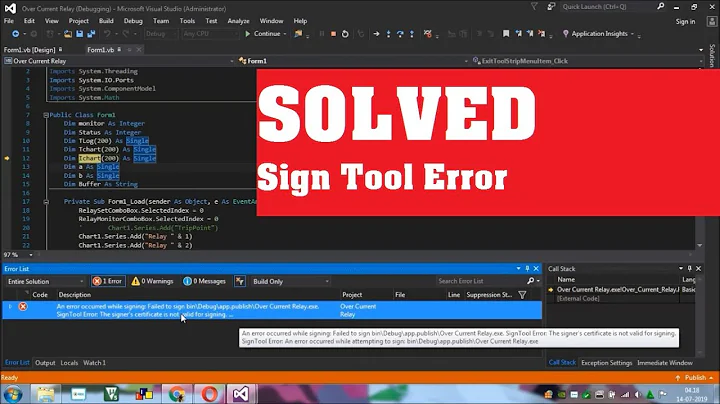This screenshot has height=404, width=720.
Task: Click the account avatar icon next to Sign in
Action: (713, 21)
